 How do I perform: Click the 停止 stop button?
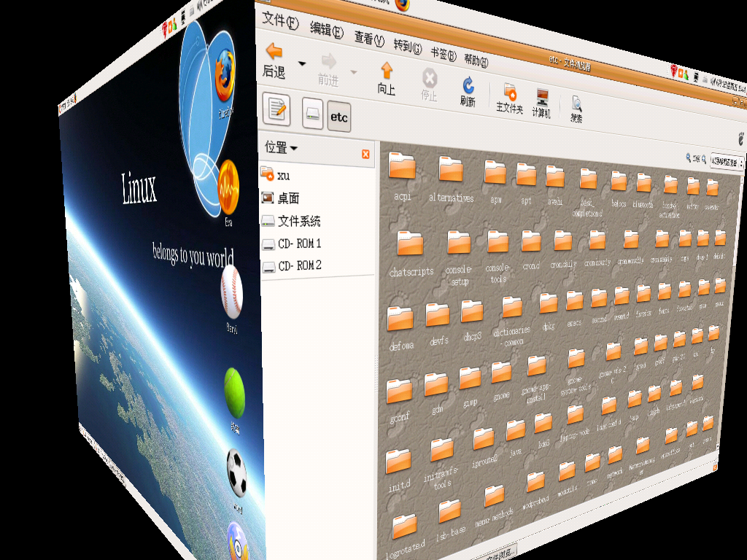[x=429, y=85]
